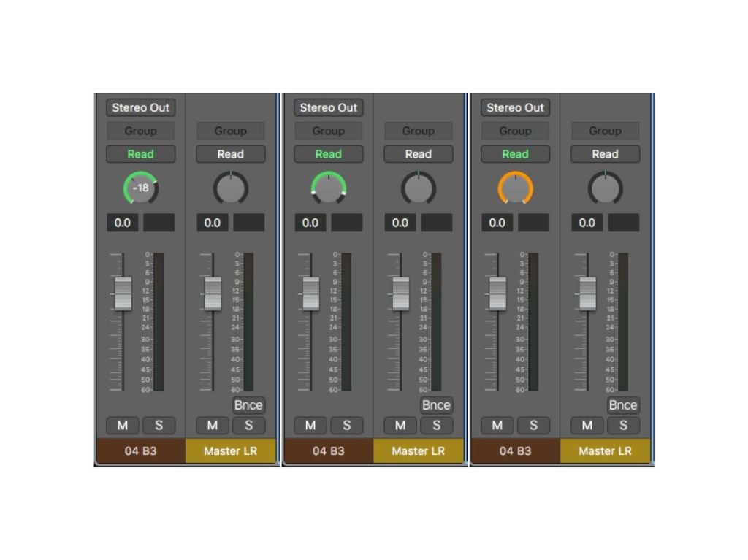Mute the Master LR channel in left mixer
The image size is (748, 560).
click(x=213, y=426)
